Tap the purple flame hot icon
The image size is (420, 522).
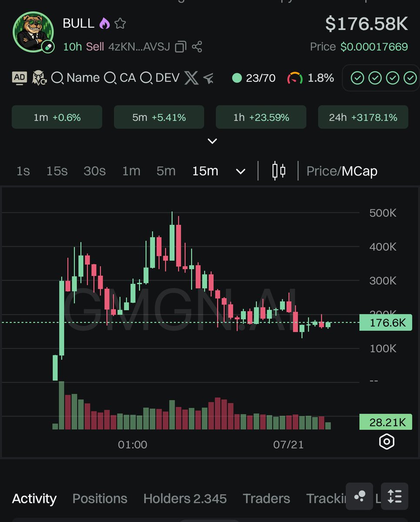coord(104,23)
